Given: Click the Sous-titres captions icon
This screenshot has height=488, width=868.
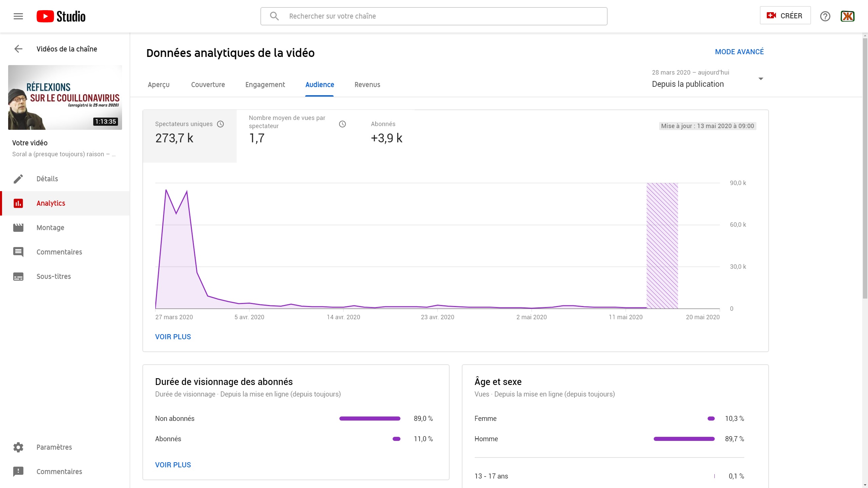Looking at the screenshot, I should pyautogui.click(x=18, y=277).
